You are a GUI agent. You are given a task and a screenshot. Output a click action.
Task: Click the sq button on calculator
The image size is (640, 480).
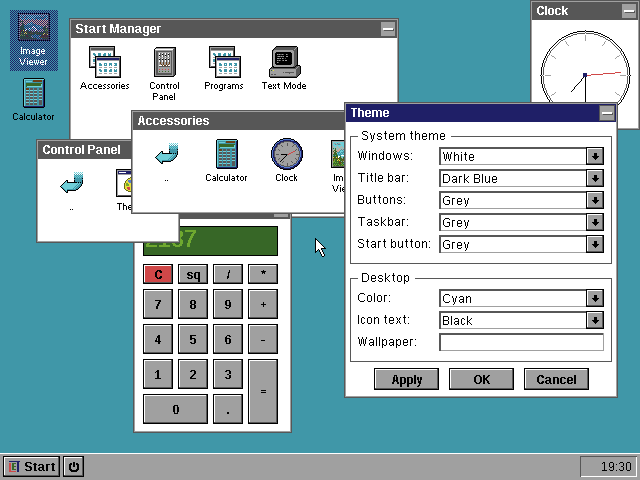(x=193, y=274)
